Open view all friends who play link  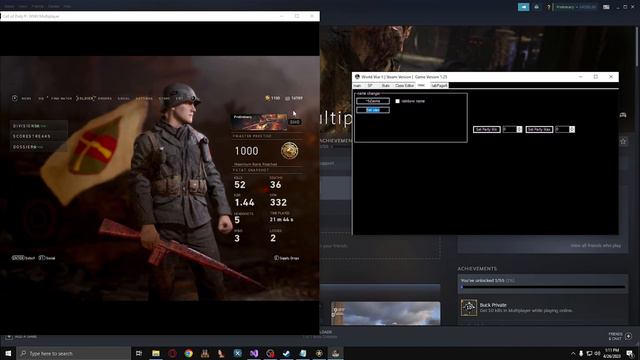596,246
